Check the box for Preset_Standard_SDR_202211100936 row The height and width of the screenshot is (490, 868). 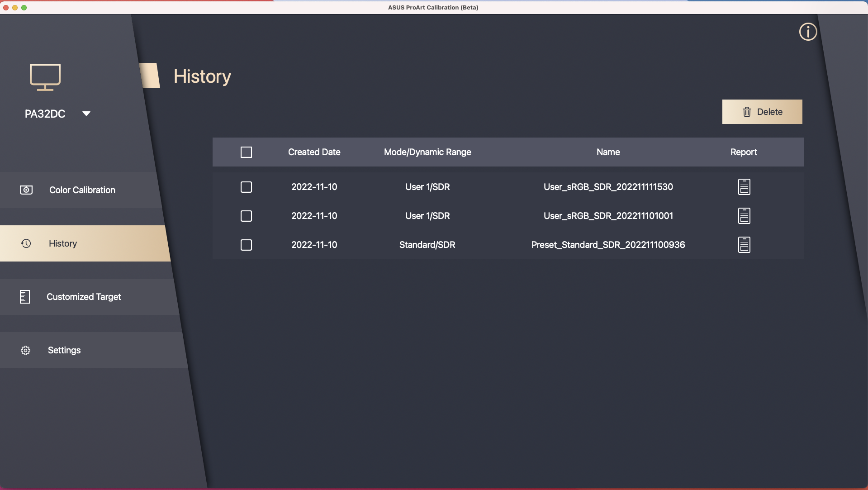click(x=246, y=245)
